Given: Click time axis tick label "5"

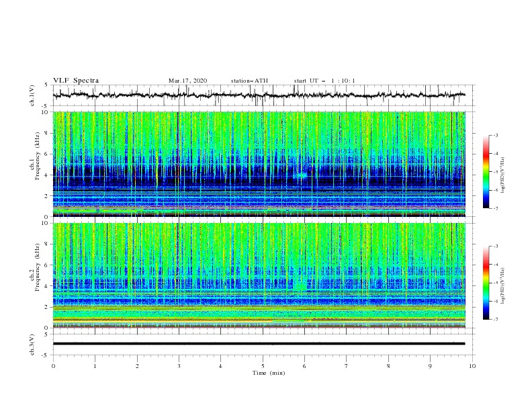Looking at the screenshot, I should [263, 366].
